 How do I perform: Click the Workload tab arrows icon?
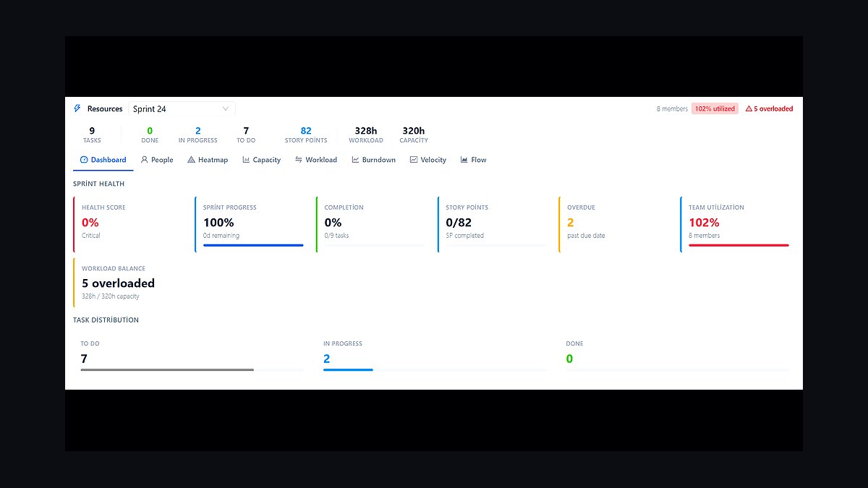click(299, 160)
